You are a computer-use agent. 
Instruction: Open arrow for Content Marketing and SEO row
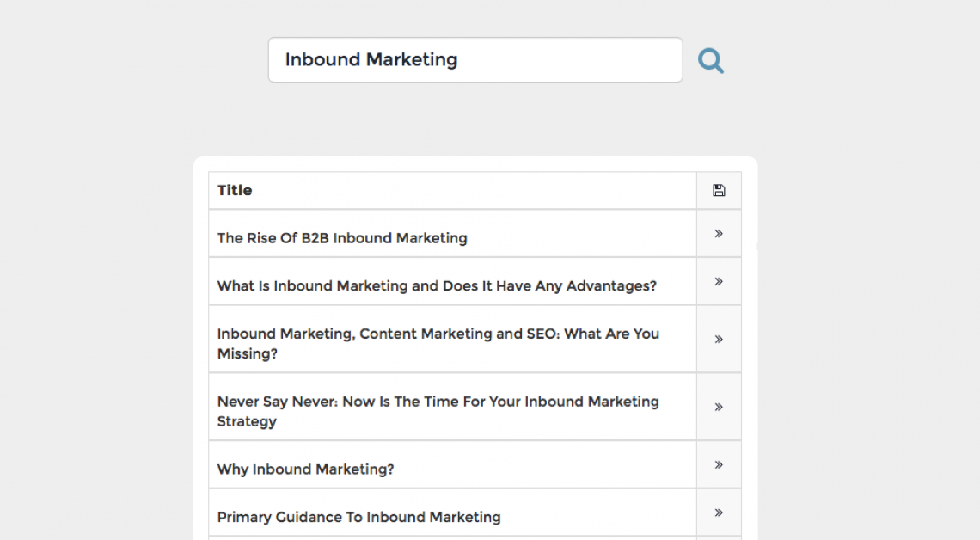pos(719,340)
